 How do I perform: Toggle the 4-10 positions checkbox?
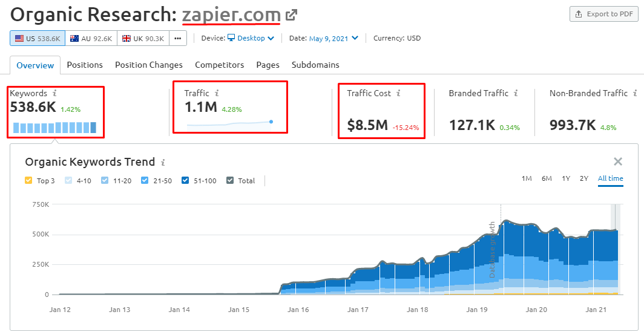coord(68,181)
